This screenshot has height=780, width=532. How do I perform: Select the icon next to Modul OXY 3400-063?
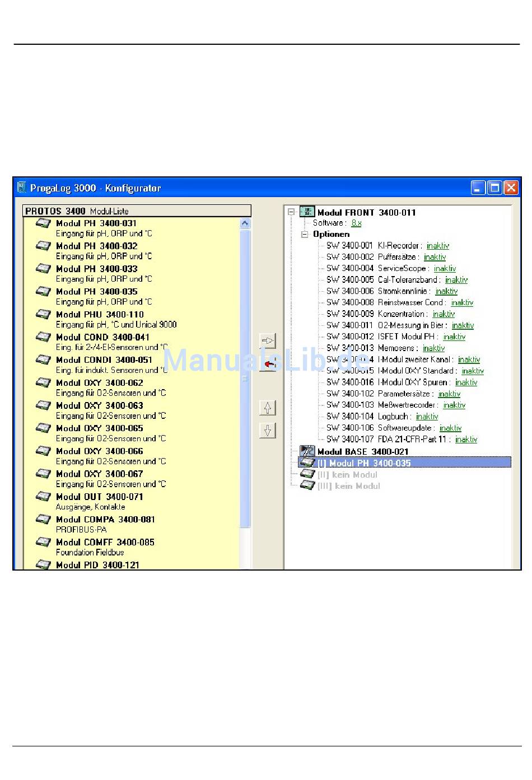pyautogui.click(x=44, y=405)
